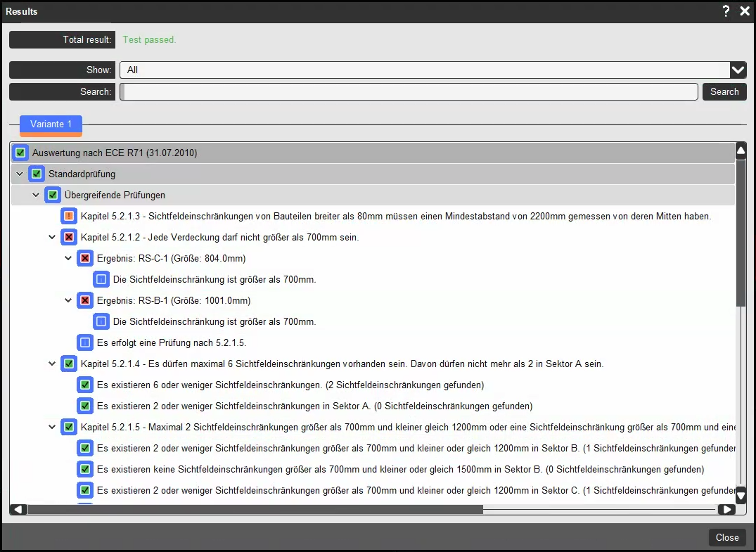Viewport: 756px width, 552px height.
Task: Click the Close button at bottom
Action: pyautogui.click(x=726, y=537)
